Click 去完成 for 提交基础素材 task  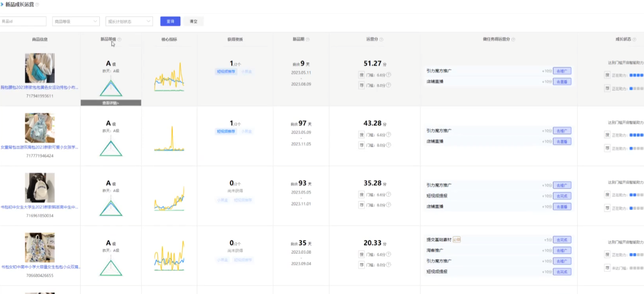[562, 240]
